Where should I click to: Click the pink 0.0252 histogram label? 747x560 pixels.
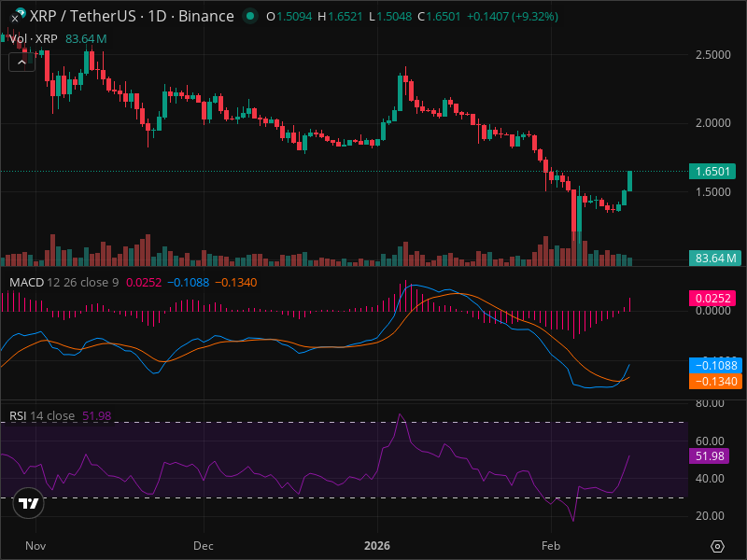[712, 298]
